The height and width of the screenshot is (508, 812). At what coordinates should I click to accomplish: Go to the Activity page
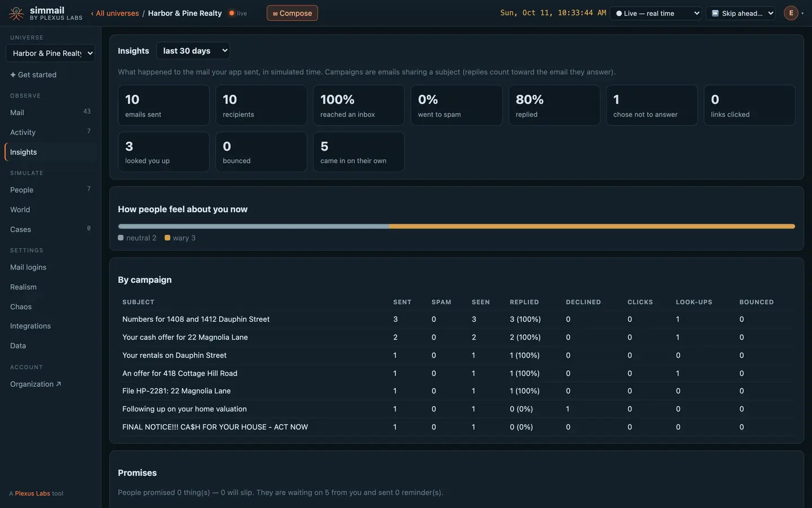pos(50,132)
